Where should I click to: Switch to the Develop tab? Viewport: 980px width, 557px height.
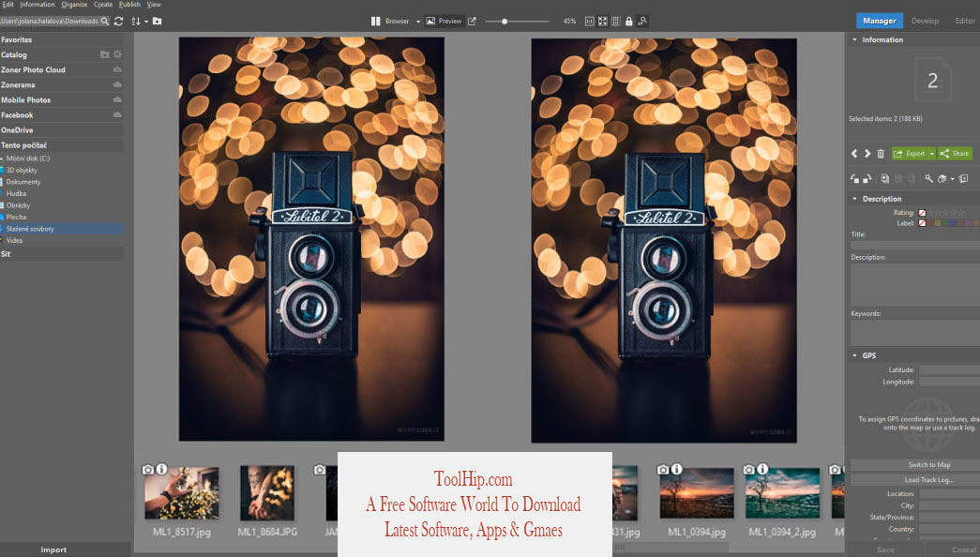coord(925,21)
